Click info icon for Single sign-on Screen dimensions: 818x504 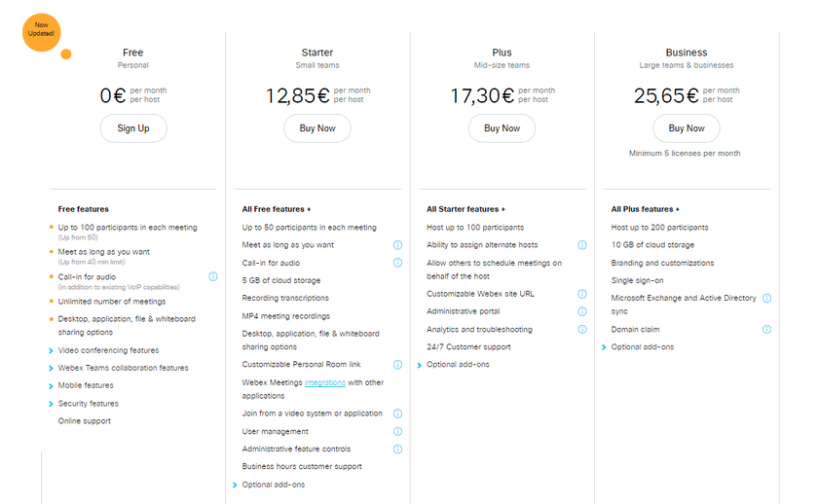[x=766, y=280]
